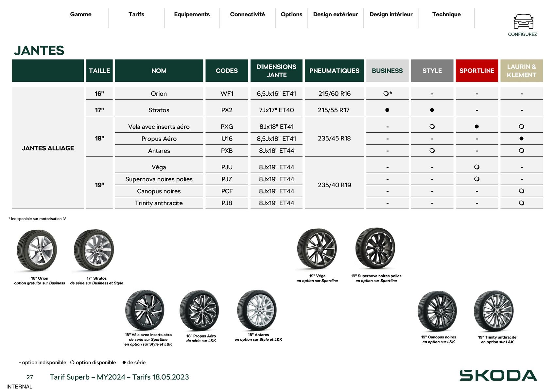Open the Options tab
Screen dimensions: 555x392
tap(291, 14)
